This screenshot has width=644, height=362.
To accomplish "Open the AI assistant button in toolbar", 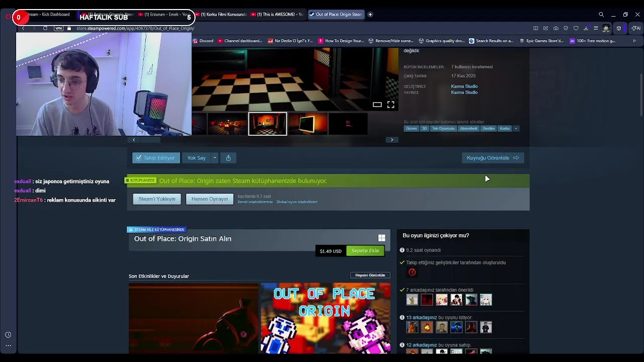I will [x=637, y=28].
